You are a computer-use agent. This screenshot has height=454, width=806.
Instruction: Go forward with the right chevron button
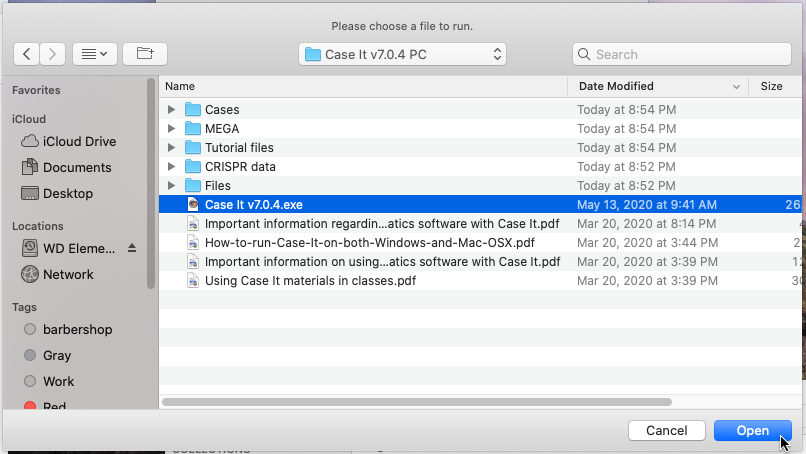coord(52,54)
